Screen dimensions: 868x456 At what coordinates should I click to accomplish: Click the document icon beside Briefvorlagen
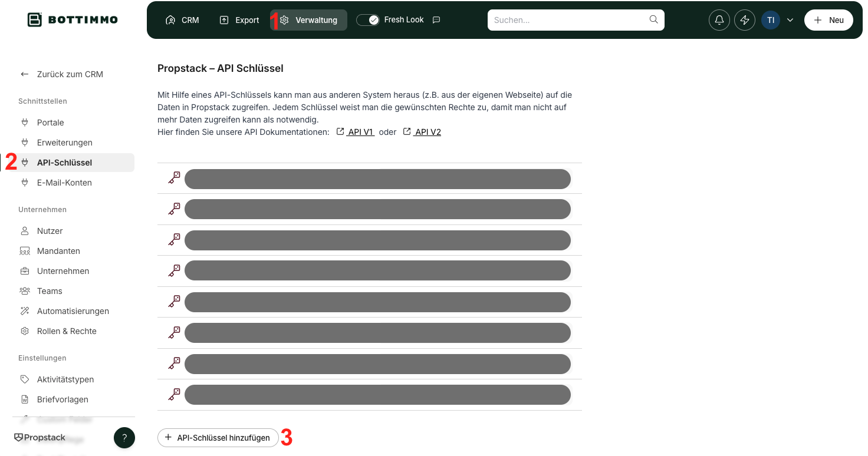coord(25,399)
